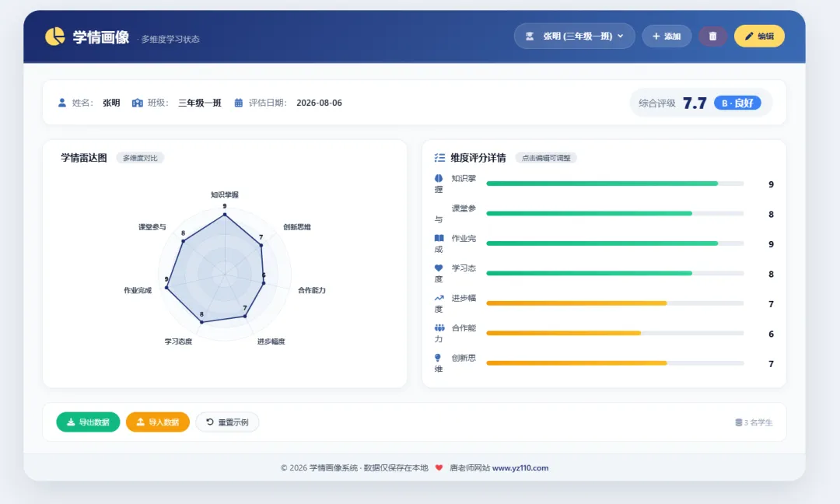The width and height of the screenshot is (840, 504).
Task: Click the calendar icon beside 评估日期
Action: click(239, 103)
